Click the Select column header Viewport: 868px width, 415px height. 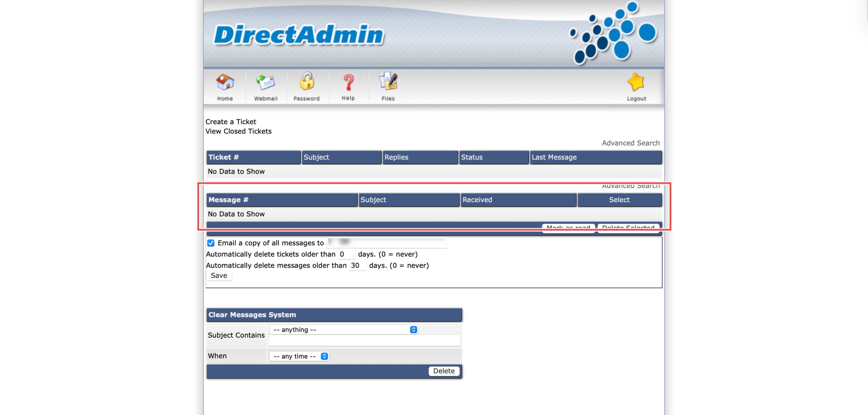619,200
